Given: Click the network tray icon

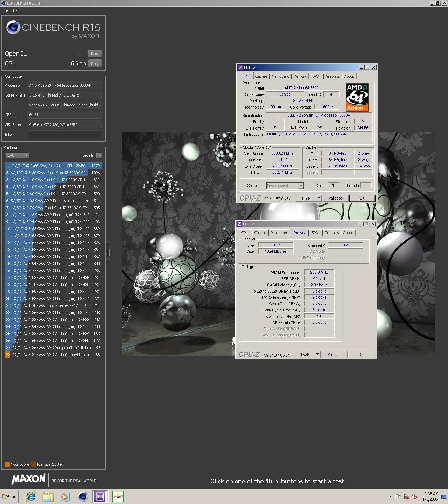Looking at the screenshot, I should pos(406,496).
